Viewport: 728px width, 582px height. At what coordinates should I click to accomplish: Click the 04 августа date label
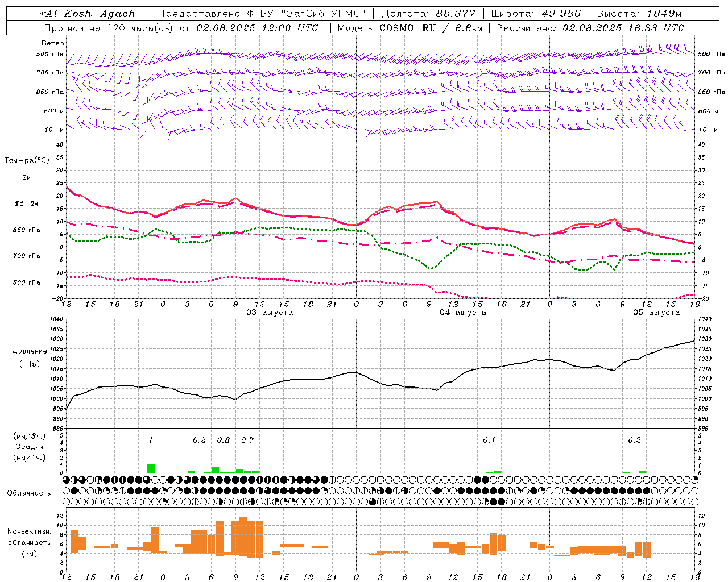(463, 313)
